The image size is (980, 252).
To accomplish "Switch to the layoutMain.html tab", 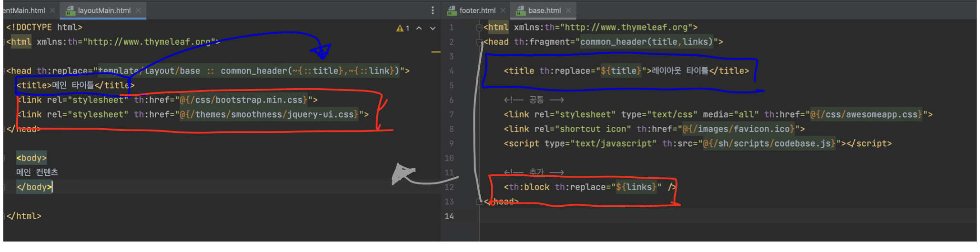I will [x=104, y=10].
